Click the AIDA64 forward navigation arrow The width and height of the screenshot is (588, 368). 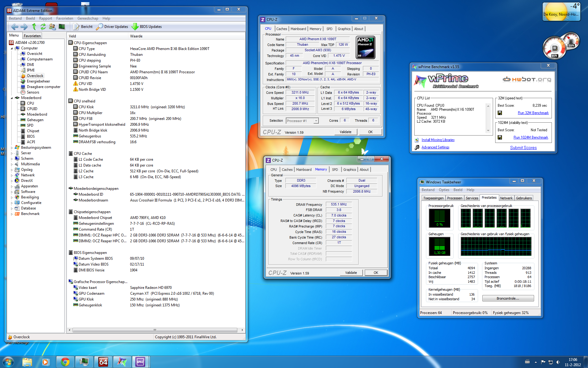click(x=24, y=27)
